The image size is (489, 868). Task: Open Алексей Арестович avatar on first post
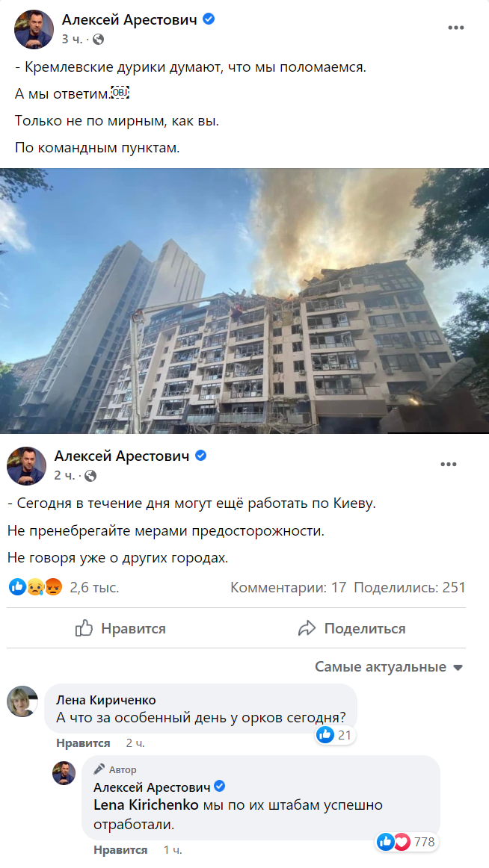pos(34,29)
